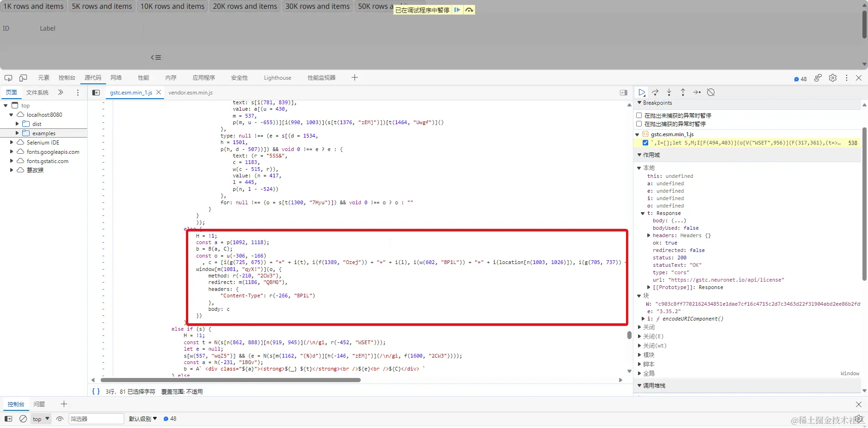Viewport: 868px width, 428px height.
Task: Click the 5K rows and items button
Action: click(102, 6)
